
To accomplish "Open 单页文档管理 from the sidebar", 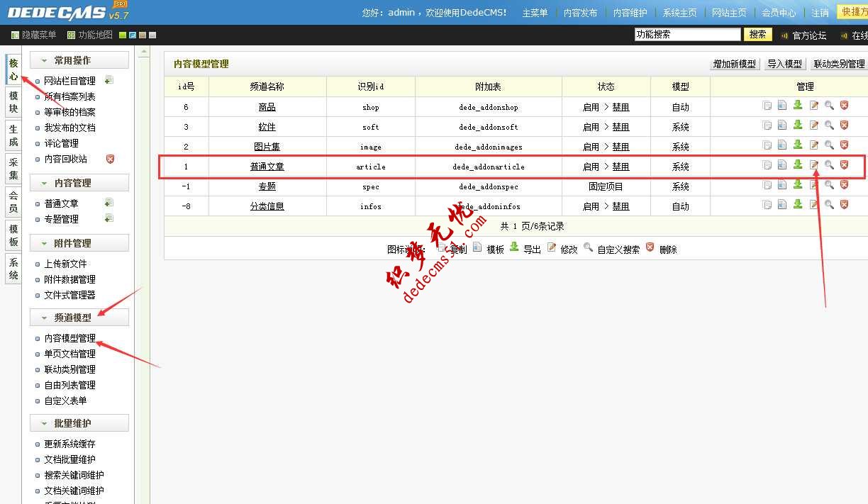I will click(67, 353).
